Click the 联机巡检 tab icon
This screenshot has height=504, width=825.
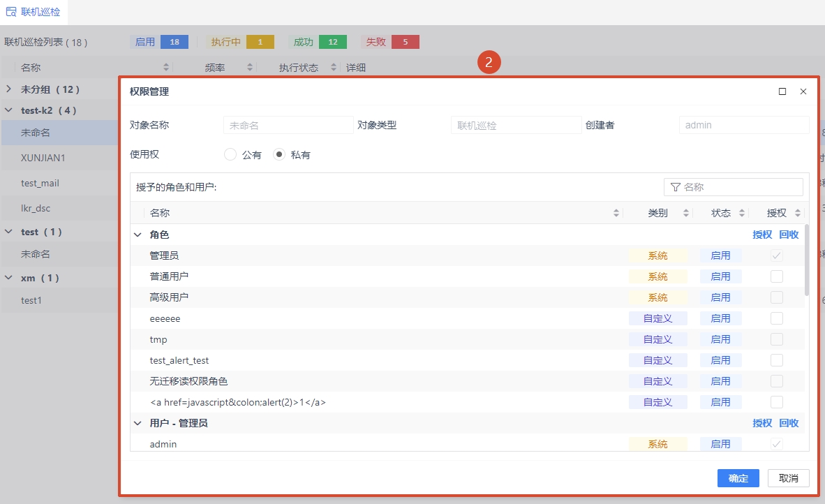point(11,12)
